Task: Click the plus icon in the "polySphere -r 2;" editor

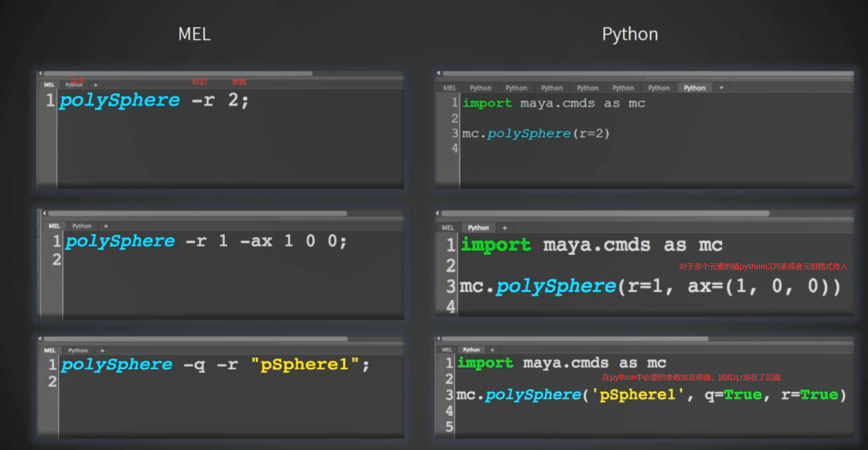Action: [96, 85]
